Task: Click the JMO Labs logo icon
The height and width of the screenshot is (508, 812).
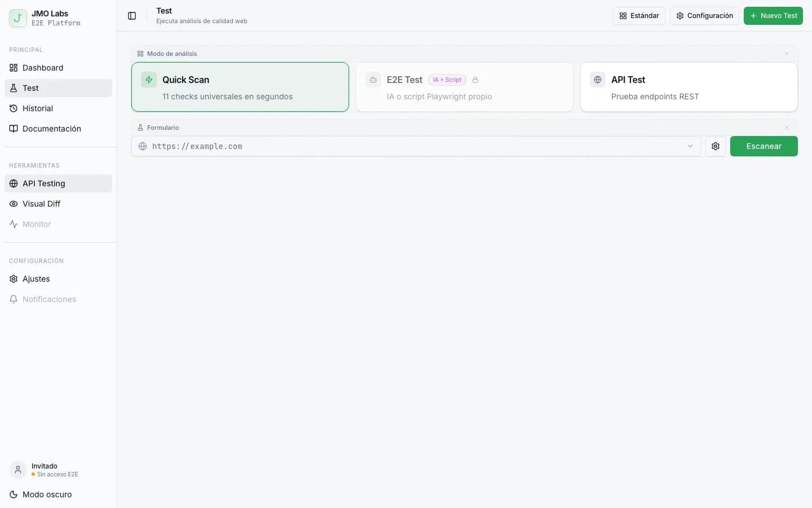Action: coord(18,18)
